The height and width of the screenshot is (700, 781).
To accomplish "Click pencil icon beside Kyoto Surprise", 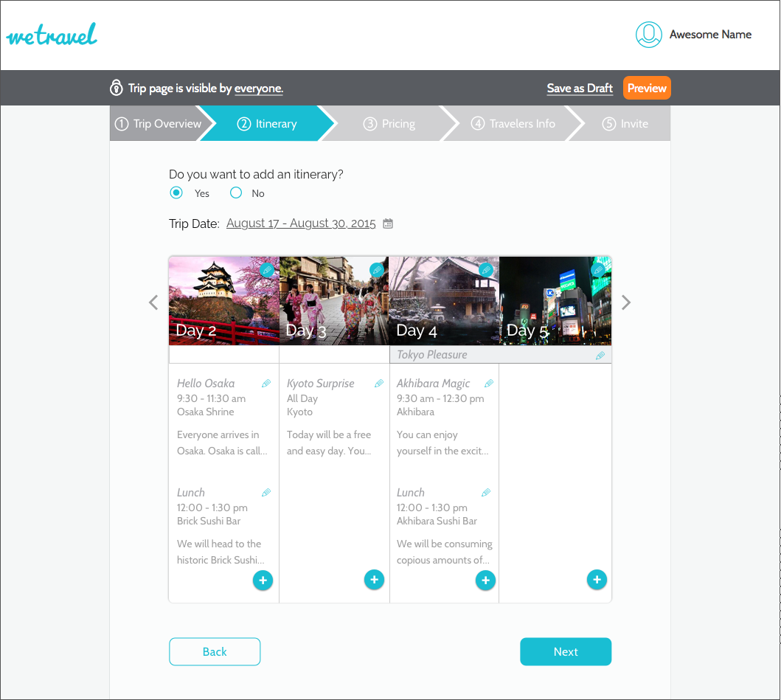I will click(x=379, y=384).
